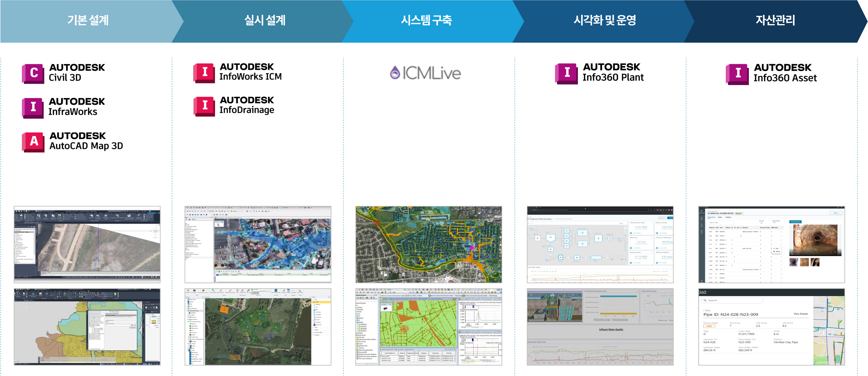The height and width of the screenshot is (376, 868).
Task: Click the InfraWorks 'I' product icon
Action: click(x=33, y=108)
